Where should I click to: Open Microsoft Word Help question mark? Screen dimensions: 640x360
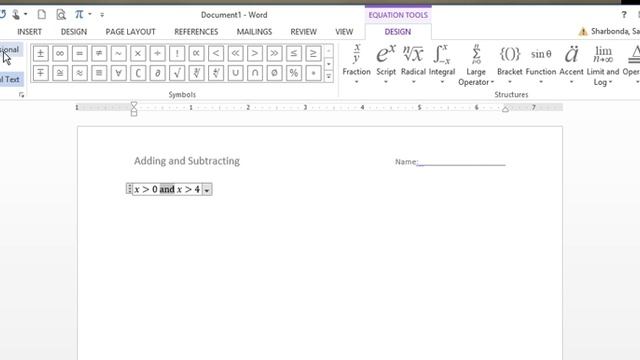click(624, 15)
